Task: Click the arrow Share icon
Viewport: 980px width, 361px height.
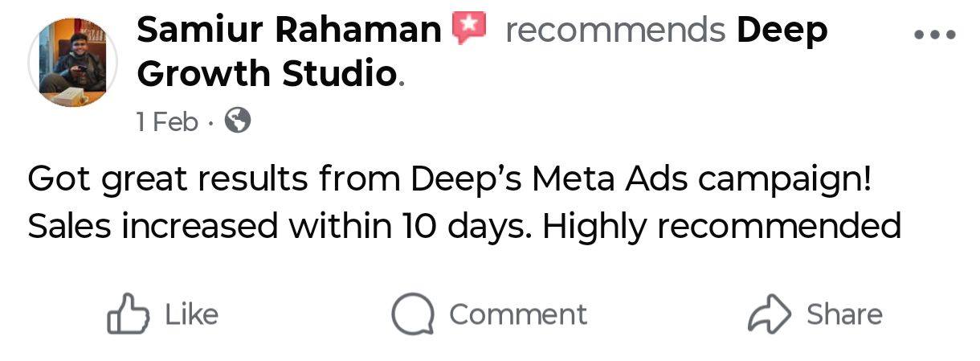Action: pos(770,314)
